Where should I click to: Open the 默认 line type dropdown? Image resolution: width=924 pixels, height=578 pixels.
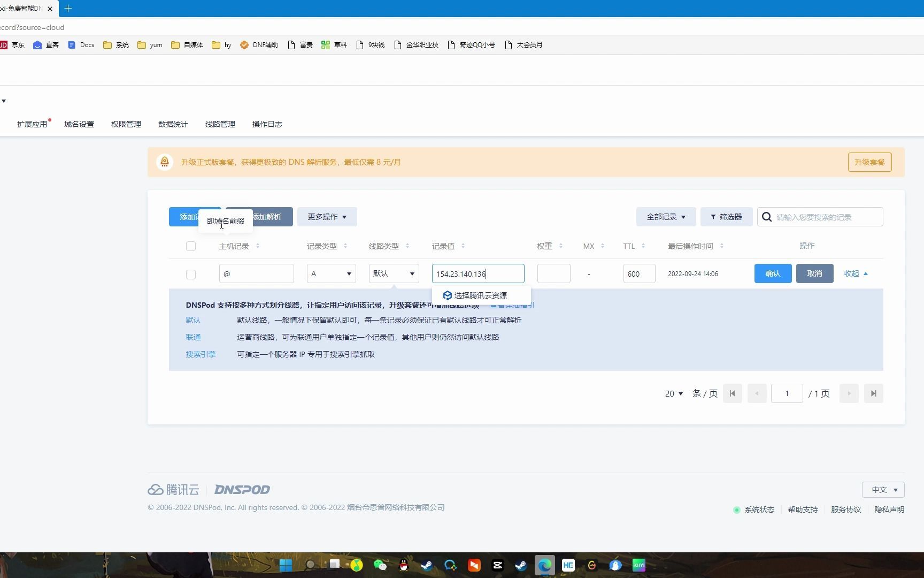(x=394, y=273)
